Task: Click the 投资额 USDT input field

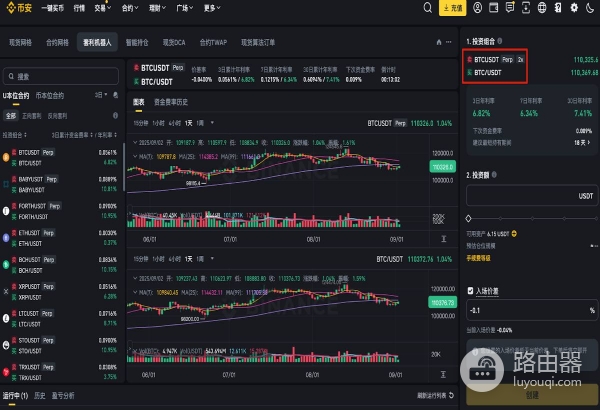Action: pyautogui.click(x=532, y=196)
